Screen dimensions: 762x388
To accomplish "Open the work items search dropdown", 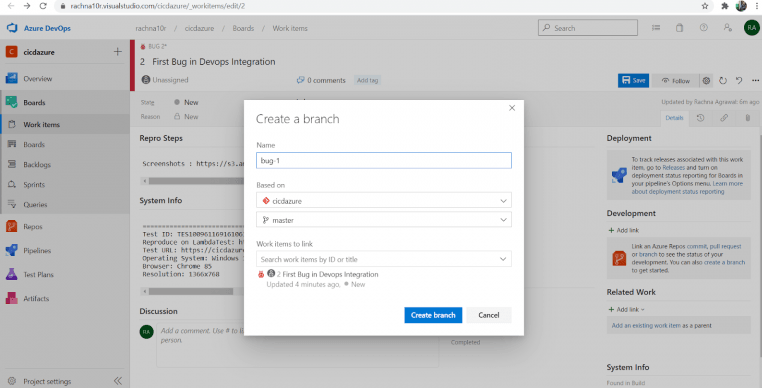I will [x=383, y=259].
